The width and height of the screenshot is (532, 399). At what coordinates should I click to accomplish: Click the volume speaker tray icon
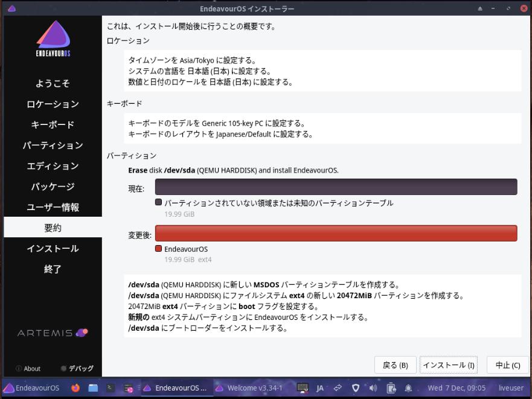click(373, 388)
